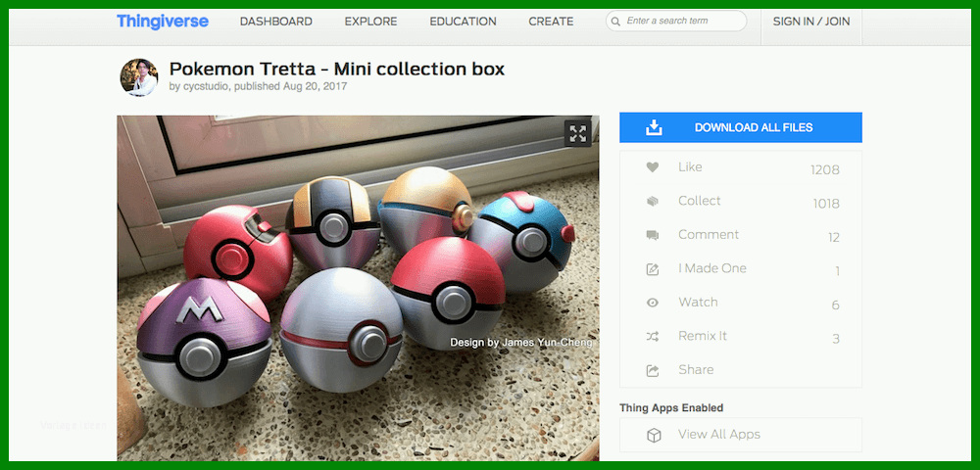Open cycstudio's profile avatar
980x470 pixels.
[139, 77]
